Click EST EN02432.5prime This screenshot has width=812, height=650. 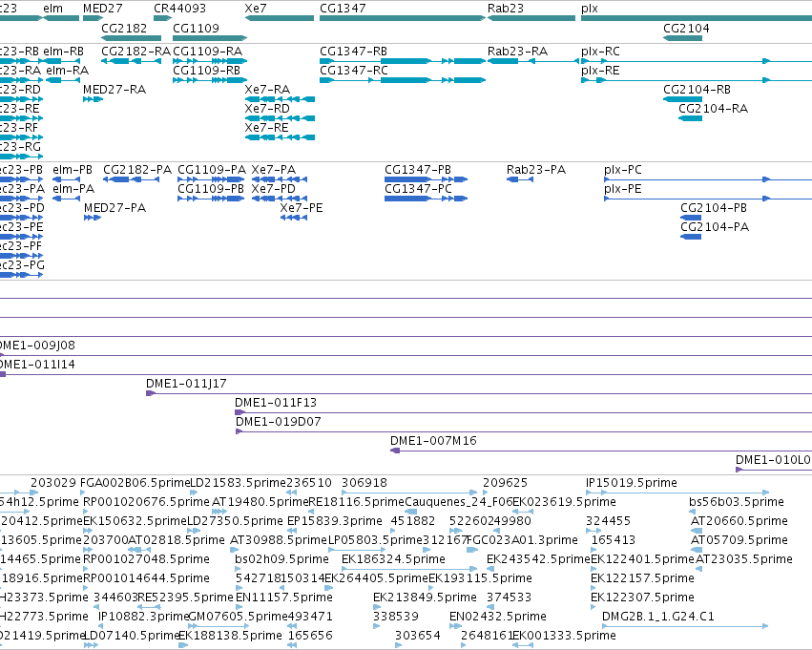tap(456, 627)
